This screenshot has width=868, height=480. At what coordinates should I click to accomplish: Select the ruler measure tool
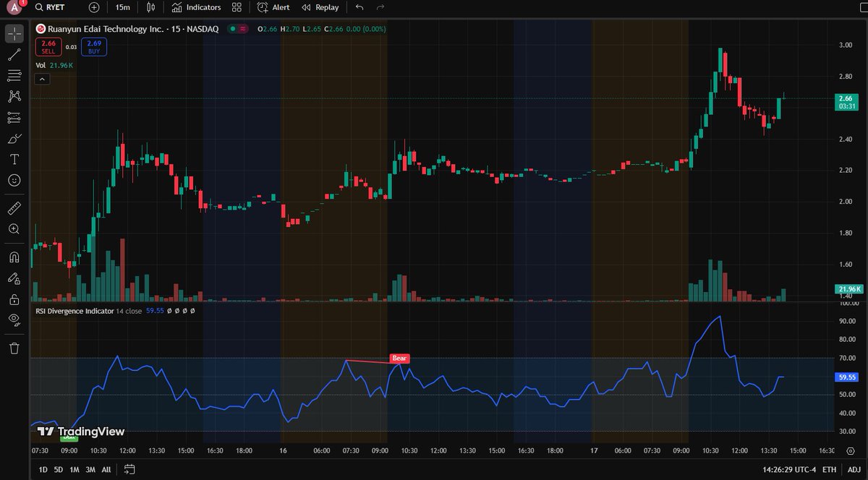click(x=14, y=208)
